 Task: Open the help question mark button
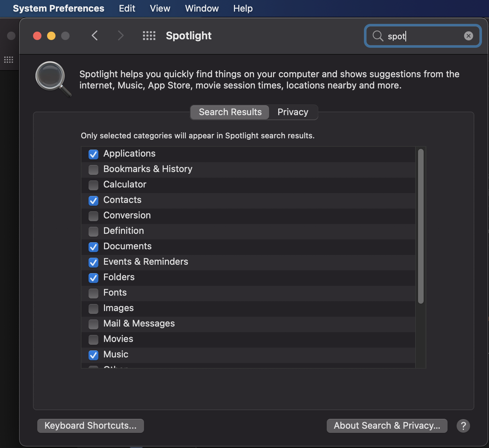pyautogui.click(x=463, y=426)
